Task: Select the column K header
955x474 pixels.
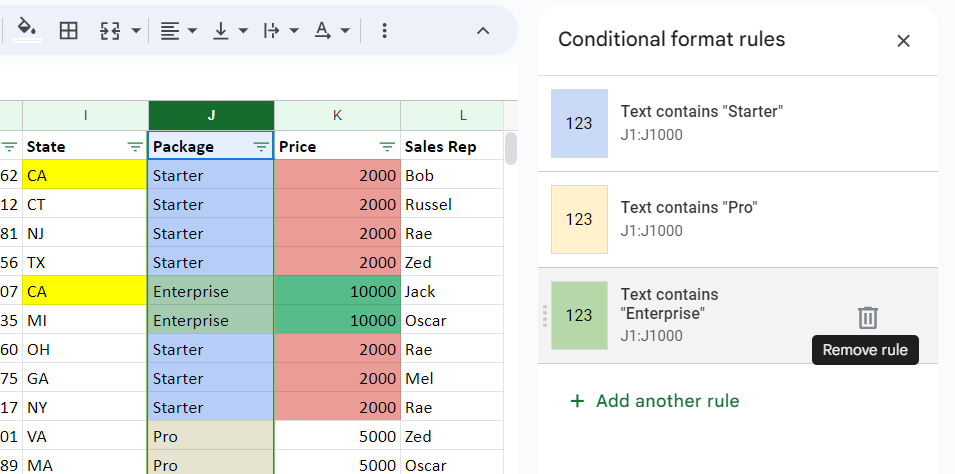Action: tap(337, 115)
